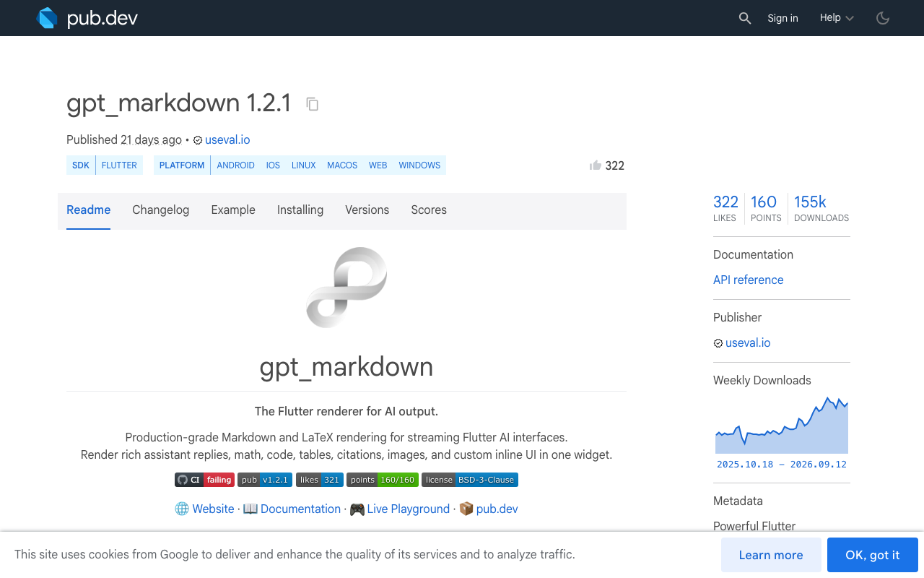The image size is (924, 578).
Task: Click the CI failing badge
Action: point(204,480)
